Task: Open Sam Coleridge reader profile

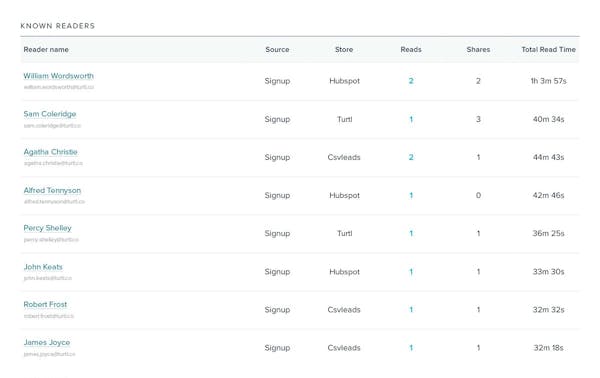Action: [x=50, y=114]
